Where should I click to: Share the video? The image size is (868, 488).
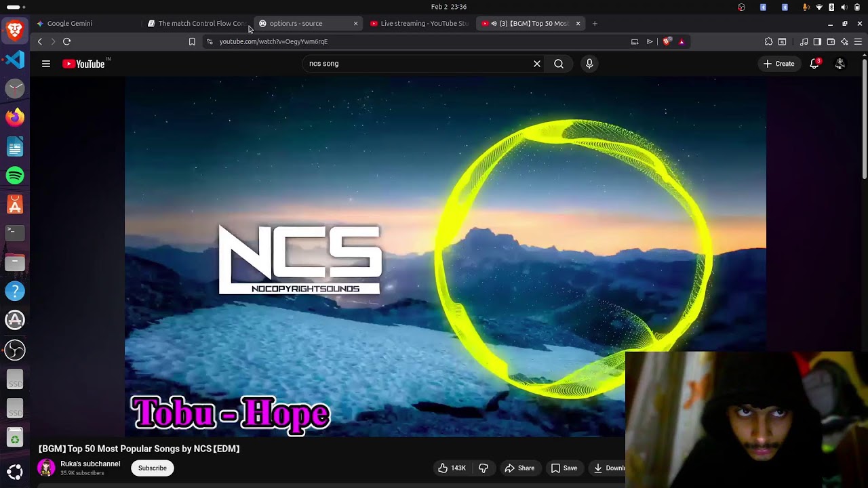tap(519, 468)
